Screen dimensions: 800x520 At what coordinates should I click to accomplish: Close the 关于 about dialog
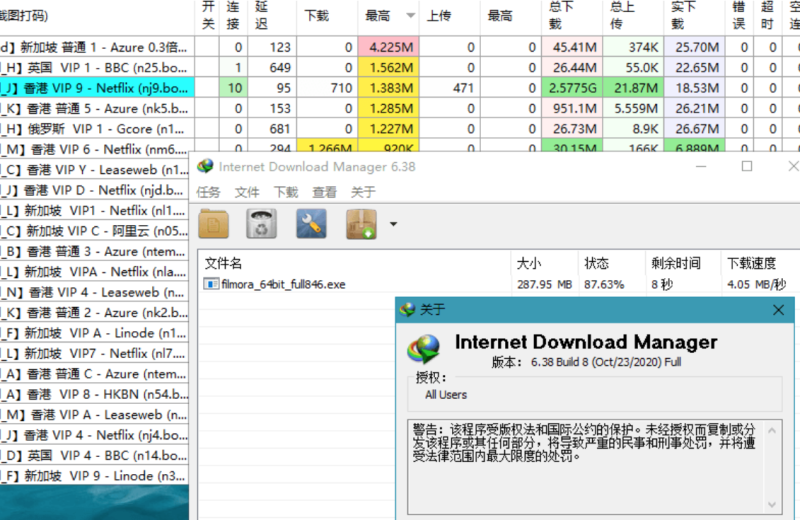click(778, 310)
